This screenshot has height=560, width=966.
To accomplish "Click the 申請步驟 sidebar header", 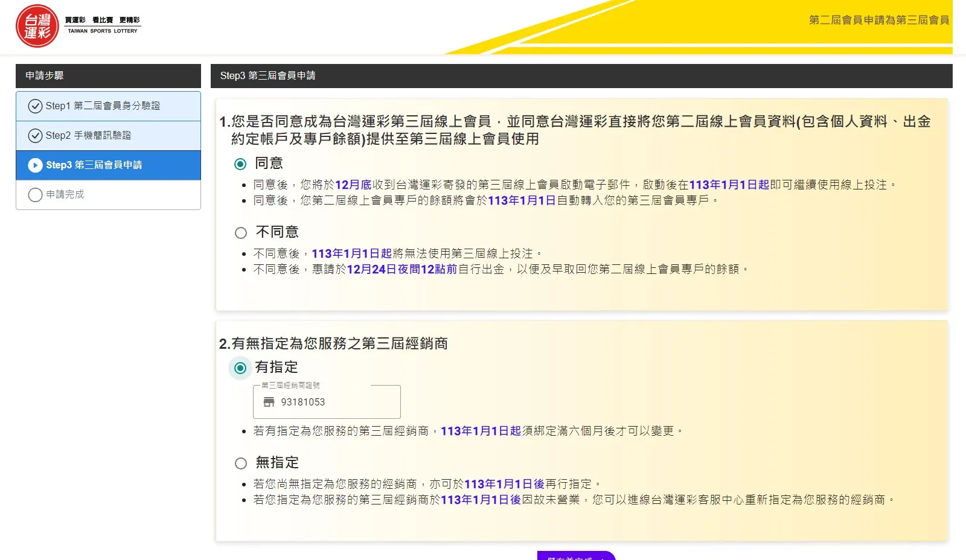I will tap(108, 76).
